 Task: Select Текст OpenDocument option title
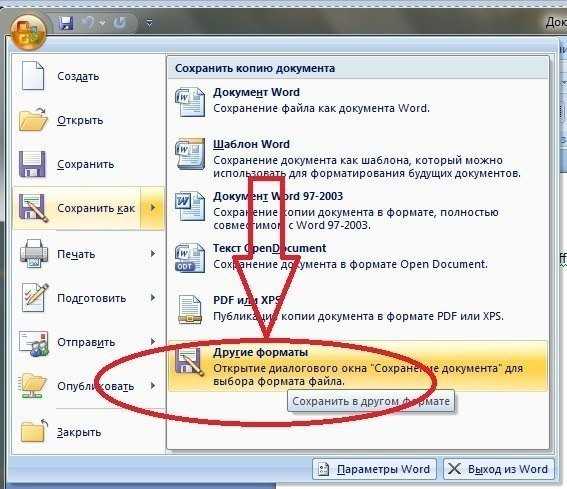click(269, 248)
